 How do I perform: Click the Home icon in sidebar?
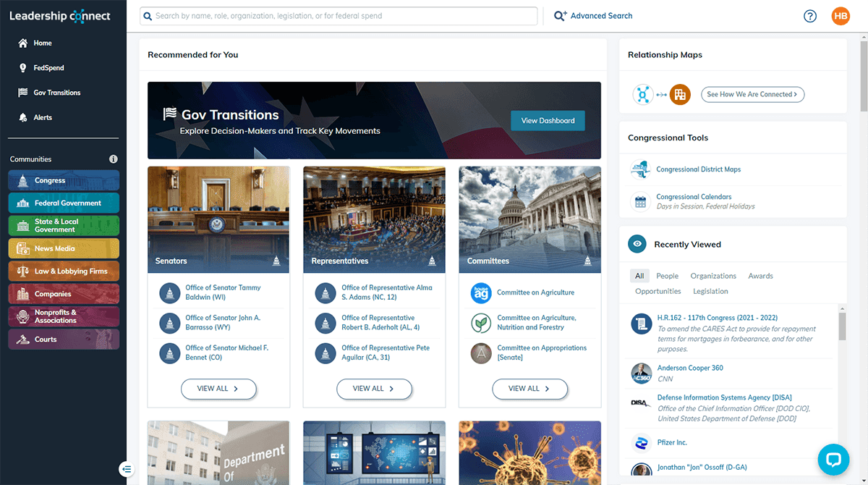point(23,43)
